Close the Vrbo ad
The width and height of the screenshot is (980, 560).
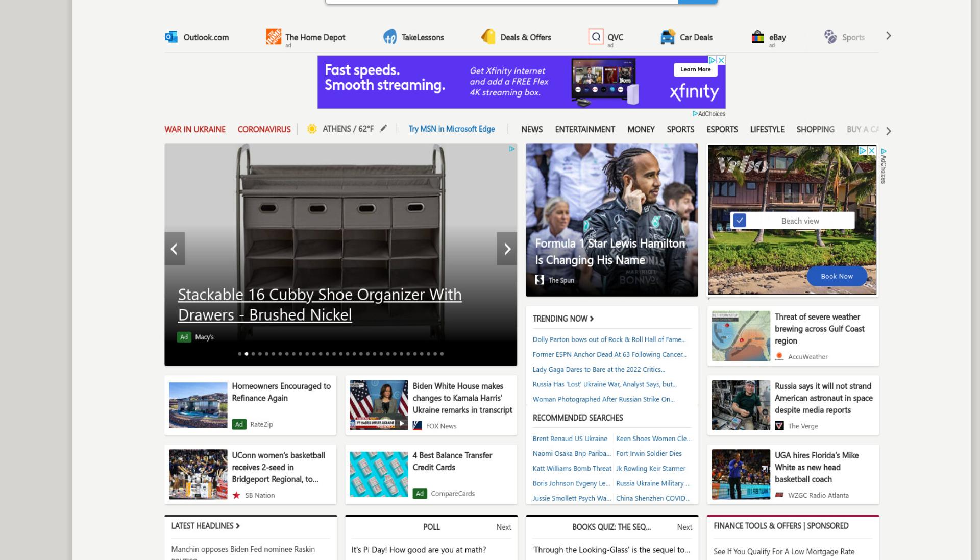pos(872,151)
